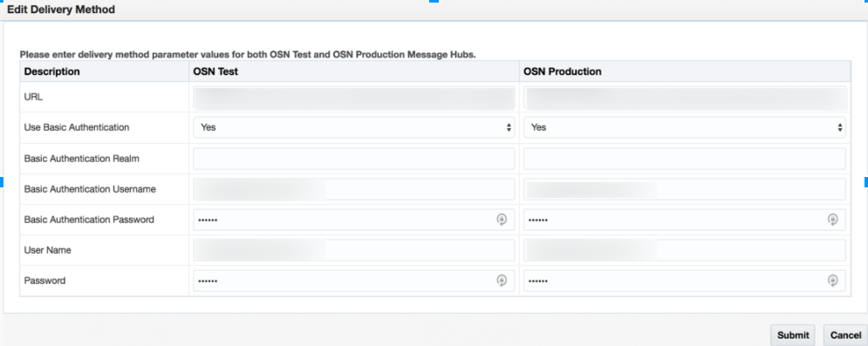Click the delivery method parameter instruction text
The width and height of the screenshot is (868, 346).
(248, 55)
